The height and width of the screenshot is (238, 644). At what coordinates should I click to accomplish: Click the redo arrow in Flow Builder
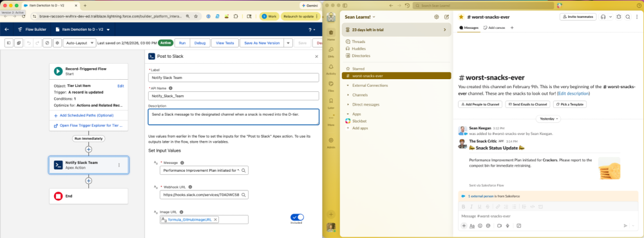tap(38, 42)
